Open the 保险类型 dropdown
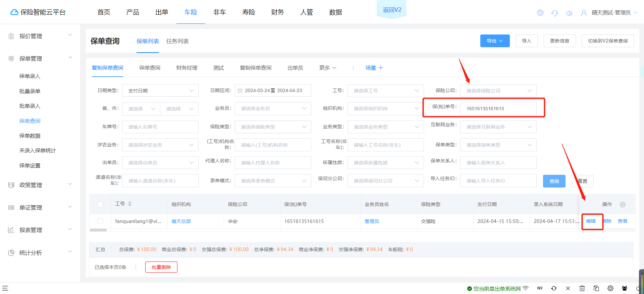The image size is (644, 294). tap(273, 127)
